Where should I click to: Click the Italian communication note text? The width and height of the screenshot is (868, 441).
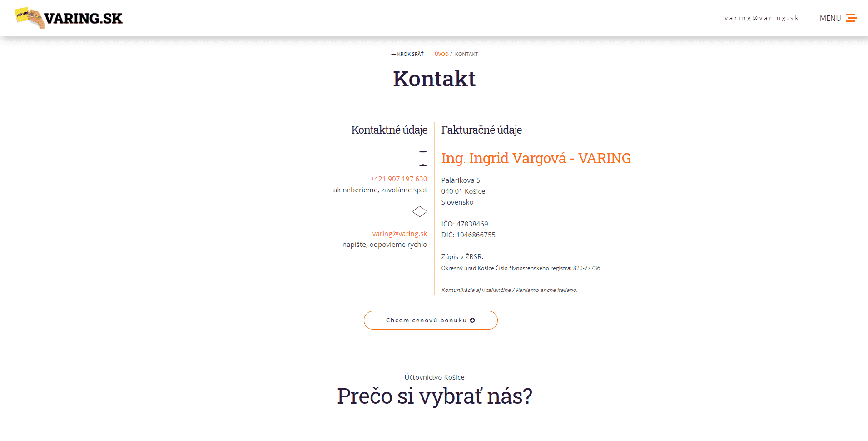coord(509,290)
